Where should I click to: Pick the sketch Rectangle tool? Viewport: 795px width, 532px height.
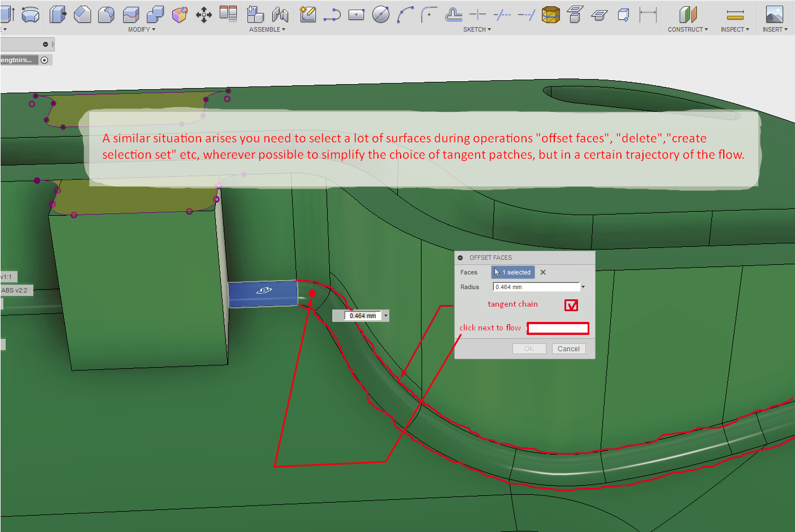[357, 15]
